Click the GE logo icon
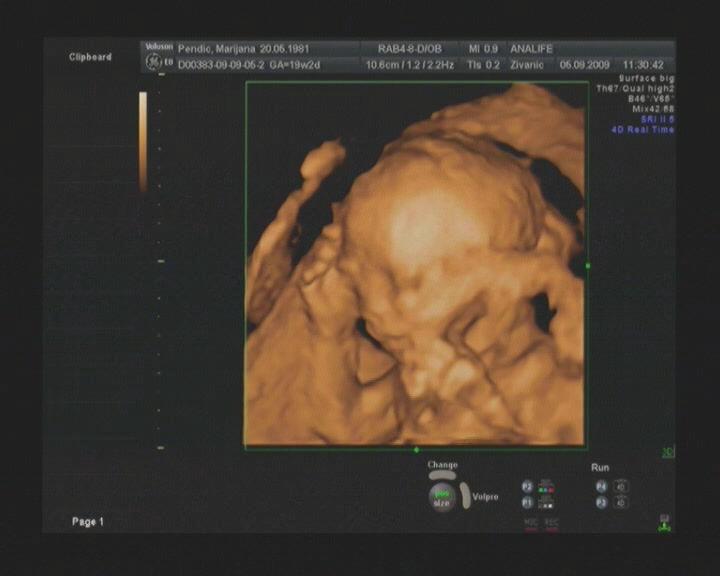The width and height of the screenshot is (720, 576). (153, 63)
